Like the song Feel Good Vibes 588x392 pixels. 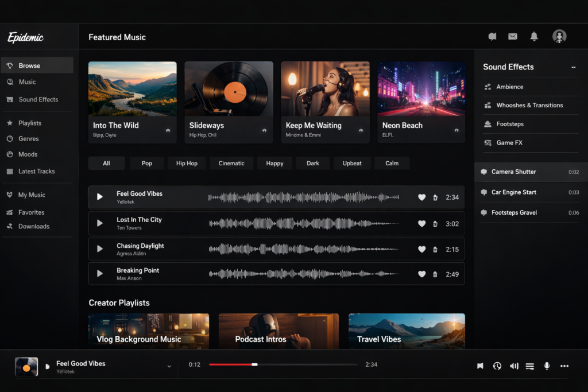coord(422,197)
